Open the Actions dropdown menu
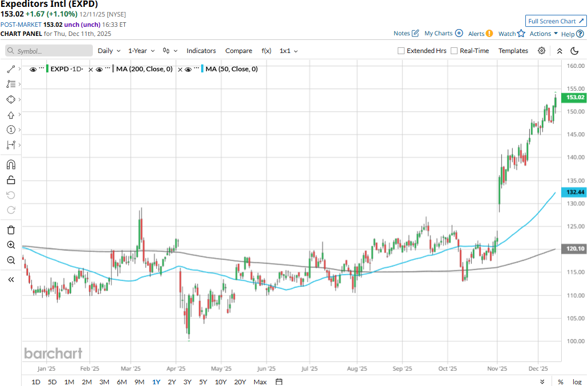 click(x=544, y=34)
